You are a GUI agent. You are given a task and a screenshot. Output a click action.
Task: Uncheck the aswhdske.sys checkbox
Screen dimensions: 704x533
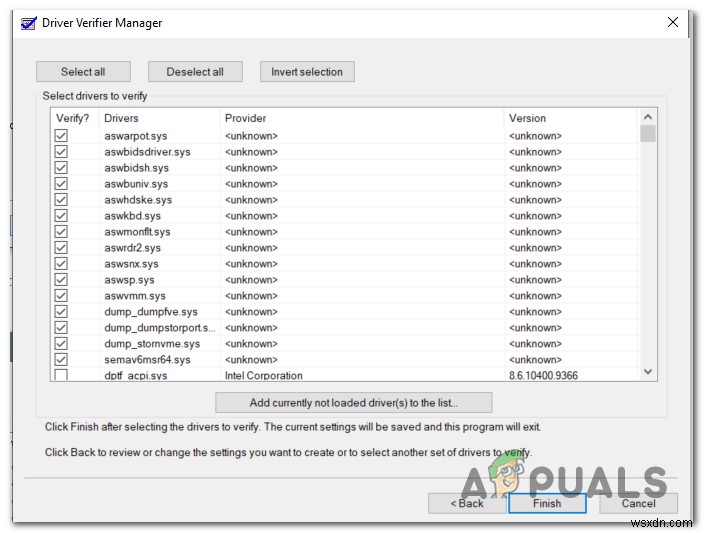coord(61,200)
